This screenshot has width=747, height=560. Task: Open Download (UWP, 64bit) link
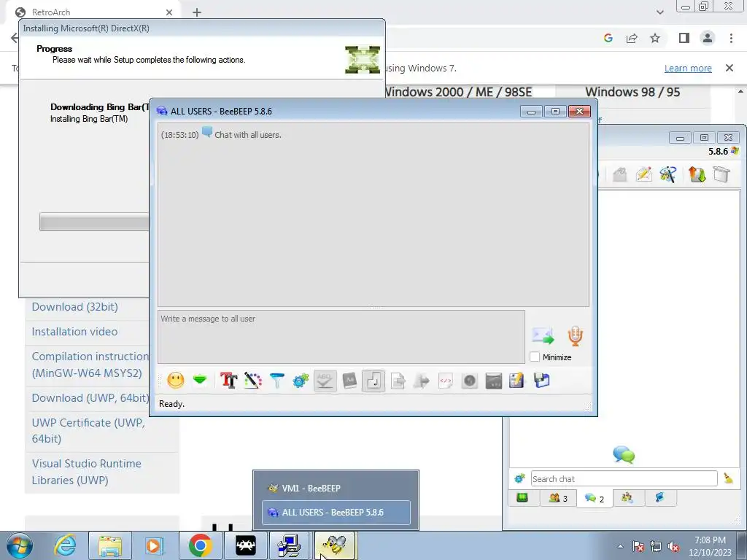[x=90, y=397]
